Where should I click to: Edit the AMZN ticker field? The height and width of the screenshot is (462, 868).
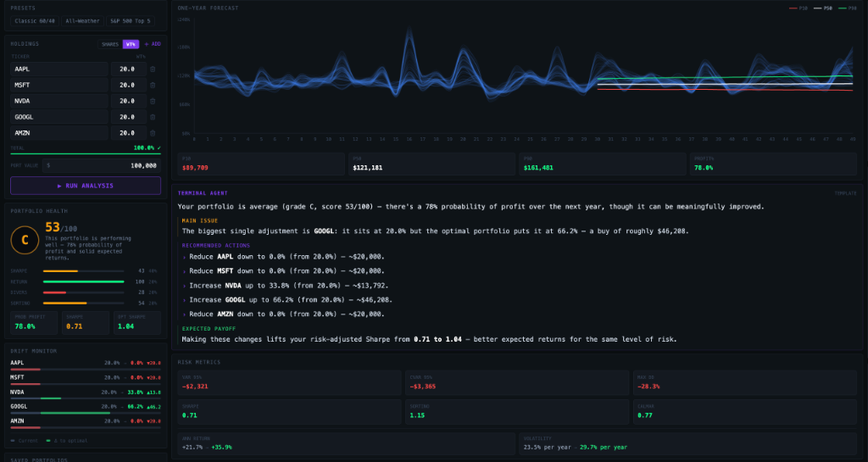point(59,133)
